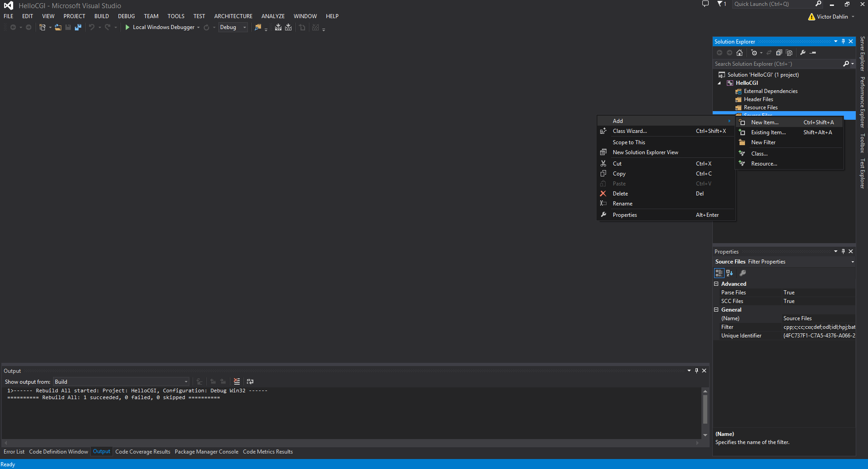Screen dimensions: 868x469
Task: Open the ARCHITECTURE menu
Action: coord(233,16)
